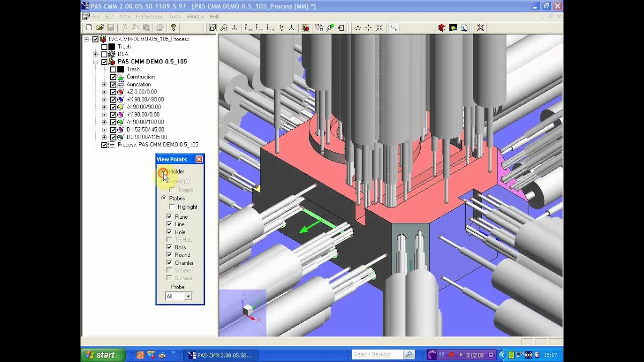Image resolution: width=644 pixels, height=362 pixels.
Task: Create a new file from the toolbar
Action: tap(89, 28)
